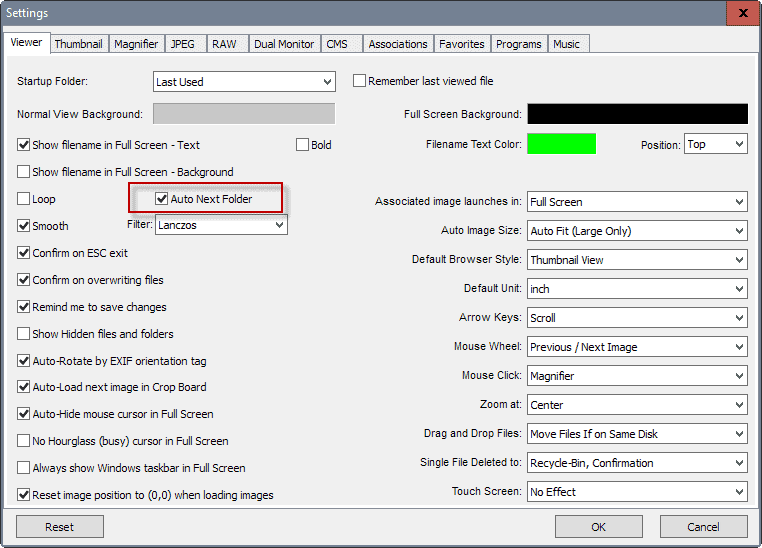762x548 pixels.
Task: Enable Remember last viewed file
Action: 359,81
